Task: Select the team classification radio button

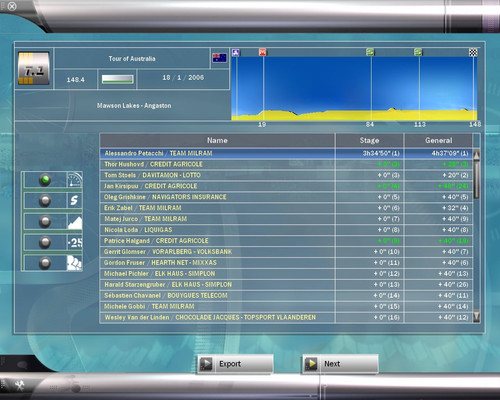Action: click(45, 263)
